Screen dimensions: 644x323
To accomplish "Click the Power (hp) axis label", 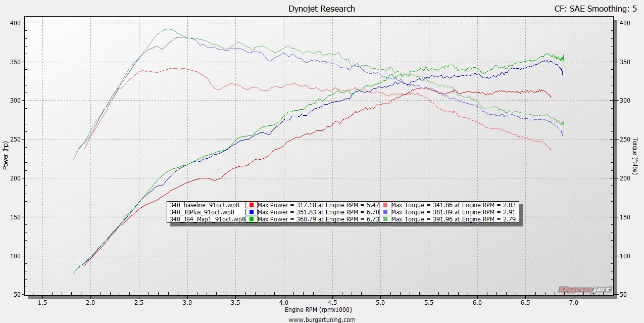I will click(x=6, y=155).
